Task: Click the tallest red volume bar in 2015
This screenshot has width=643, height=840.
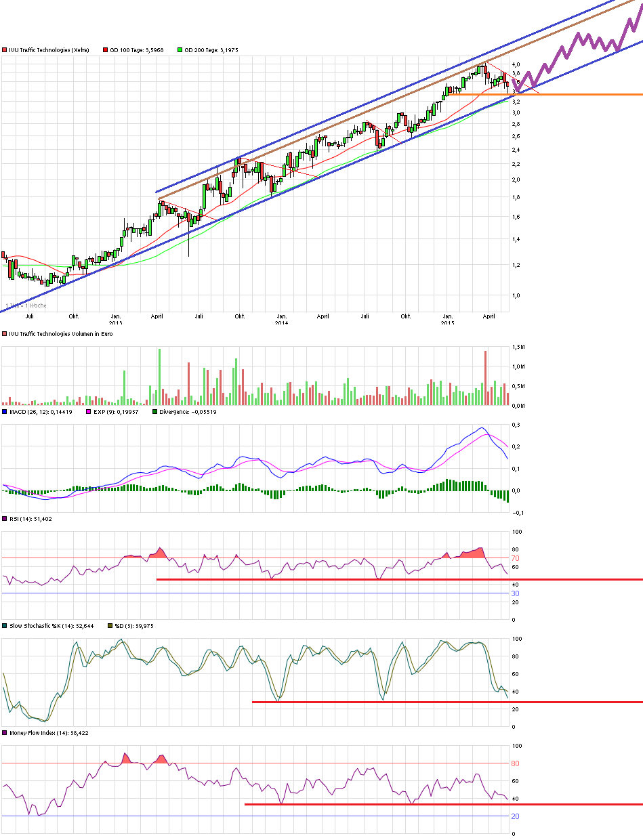Action: (x=486, y=378)
